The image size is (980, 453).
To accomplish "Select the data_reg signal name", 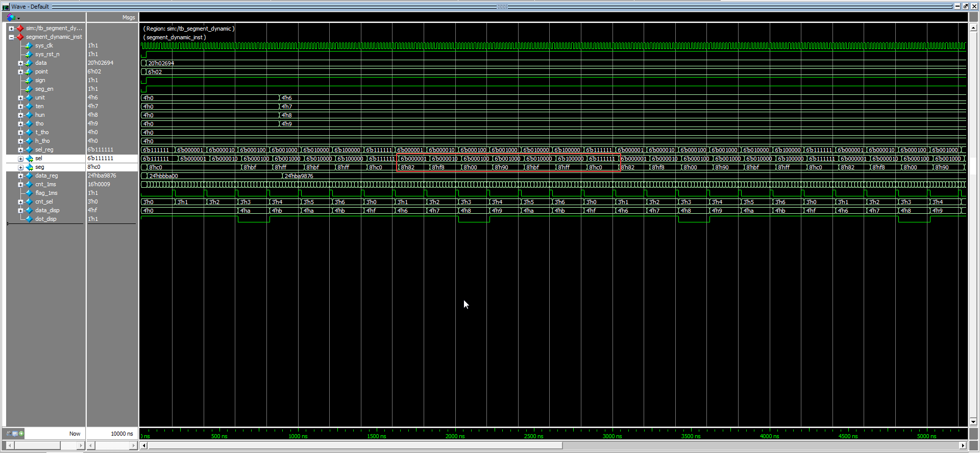I will click(x=46, y=175).
